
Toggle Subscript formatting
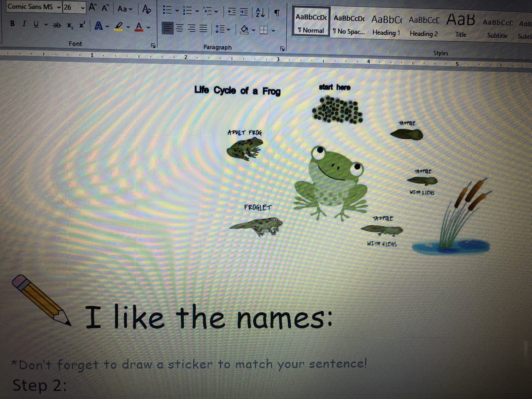tap(70, 26)
